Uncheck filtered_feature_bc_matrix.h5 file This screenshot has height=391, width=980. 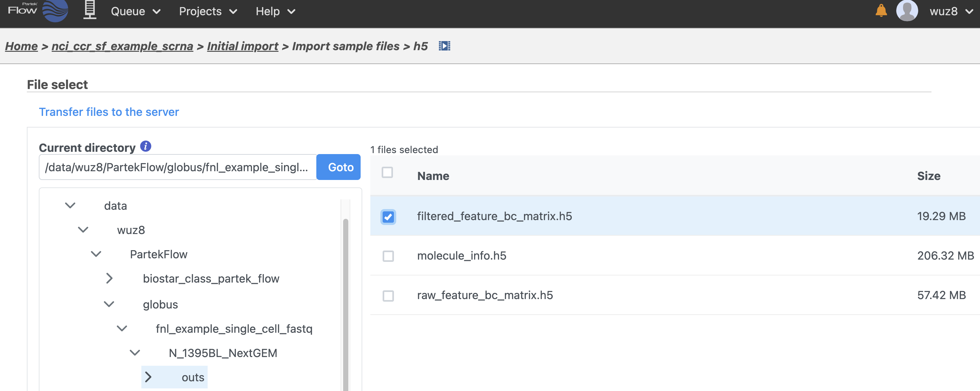tap(388, 217)
